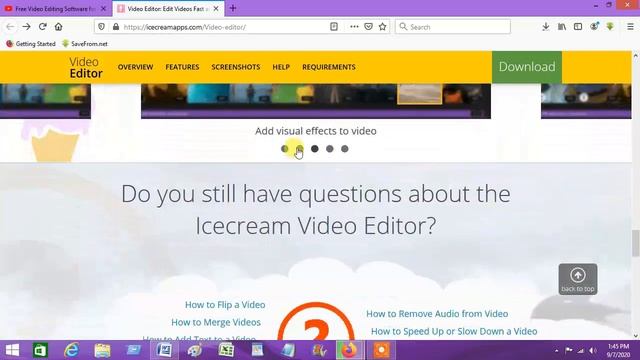Reload the current page
640x360 pixels.
[42, 27]
